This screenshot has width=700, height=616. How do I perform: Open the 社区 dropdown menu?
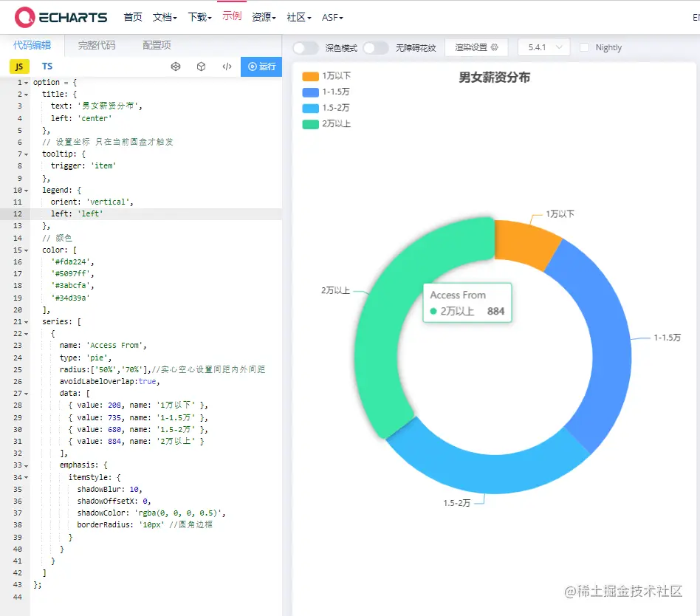(298, 18)
